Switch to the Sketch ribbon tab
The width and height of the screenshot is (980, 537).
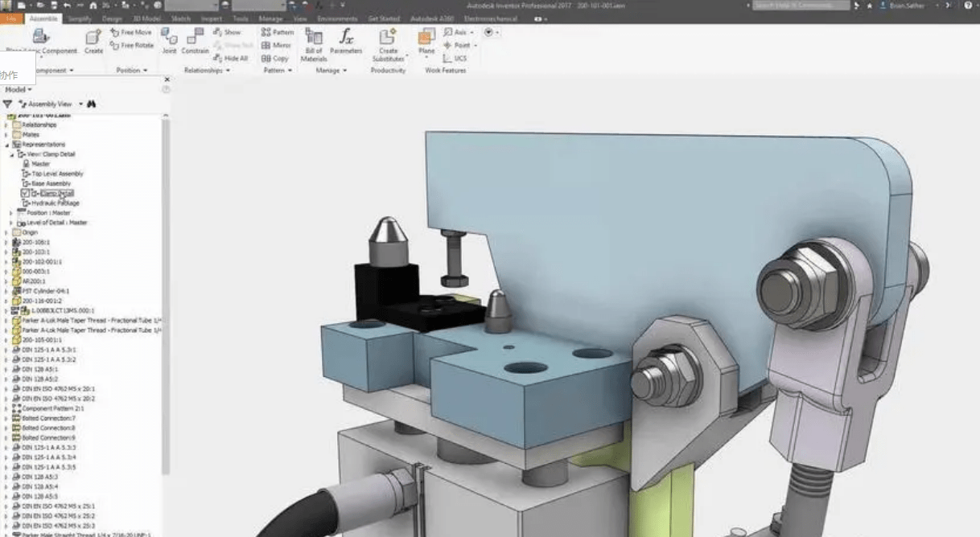pyautogui.click(x=181, y=18)
